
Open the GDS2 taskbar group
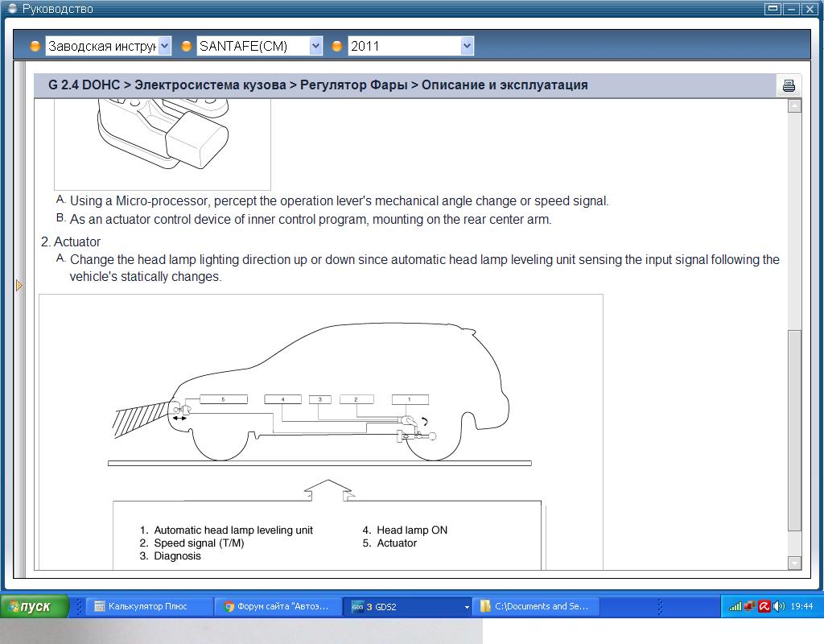coord(407,606)
